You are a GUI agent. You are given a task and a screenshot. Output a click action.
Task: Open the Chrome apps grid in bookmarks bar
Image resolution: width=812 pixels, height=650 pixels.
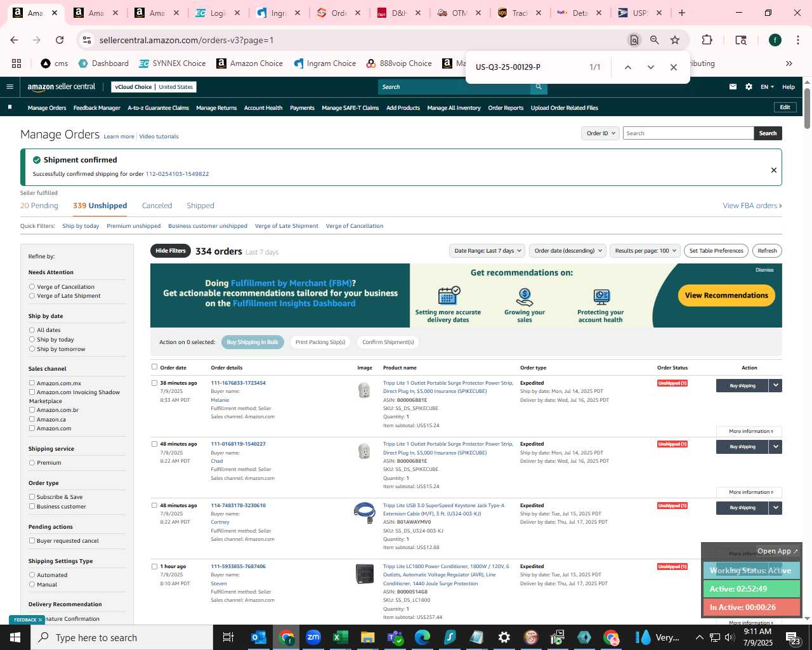[x=16, y=63]
